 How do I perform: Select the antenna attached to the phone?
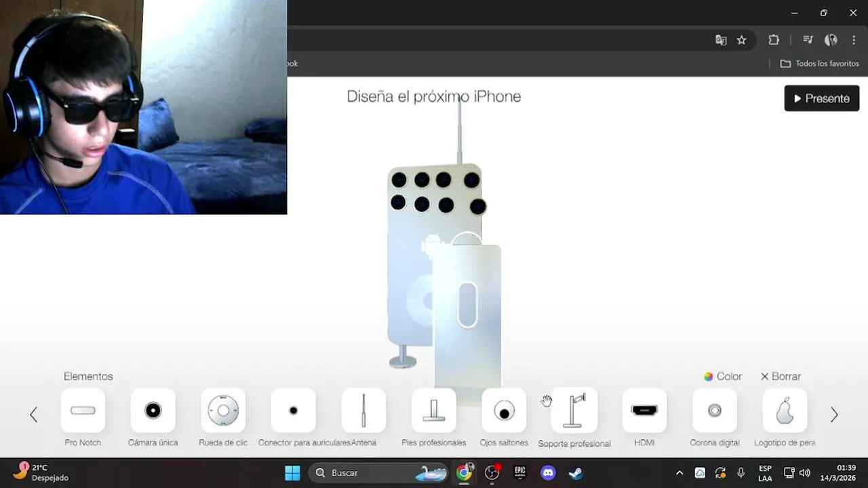[460, 130]
